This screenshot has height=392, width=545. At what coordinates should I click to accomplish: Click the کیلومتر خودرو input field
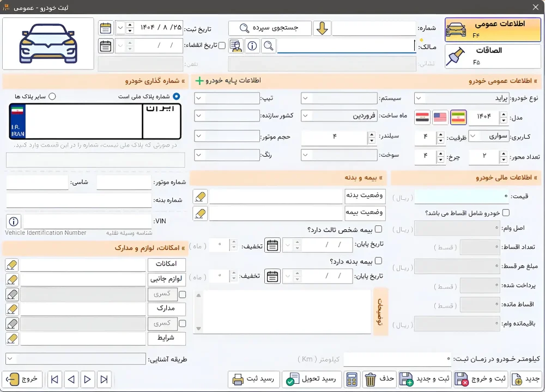click(397, 359)
